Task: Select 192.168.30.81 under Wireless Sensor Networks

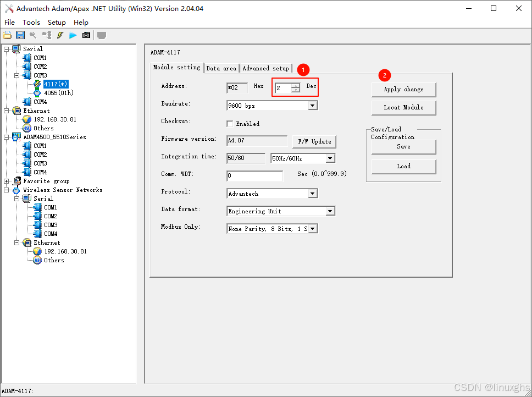Action: [x=65, y=251]
